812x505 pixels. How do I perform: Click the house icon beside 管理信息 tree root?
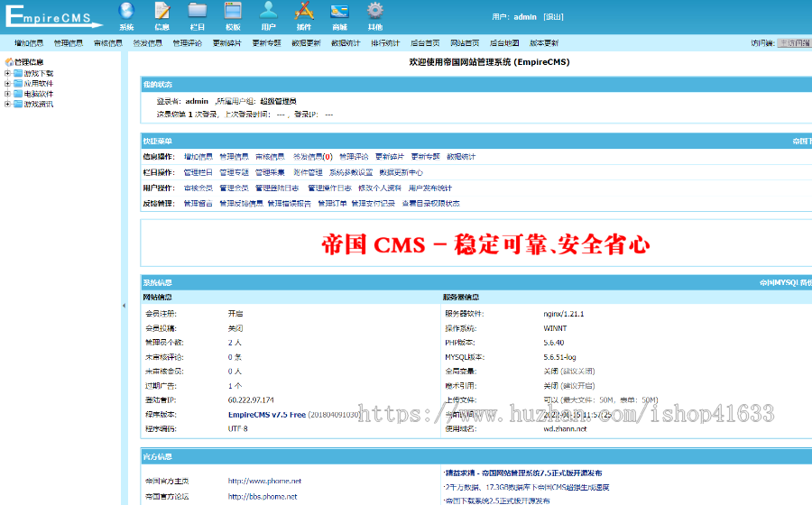coord(9,62)
